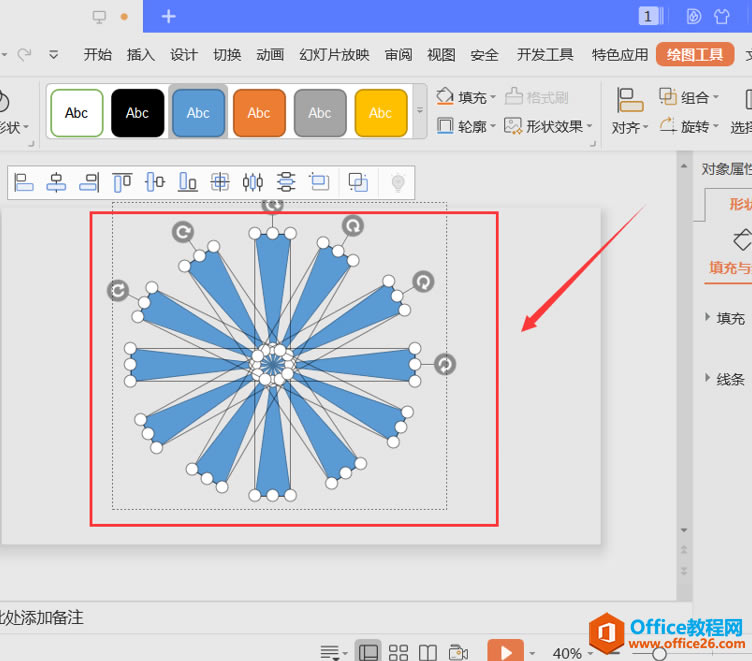Apply the gray Abc shape style

[x=320, y=113]
